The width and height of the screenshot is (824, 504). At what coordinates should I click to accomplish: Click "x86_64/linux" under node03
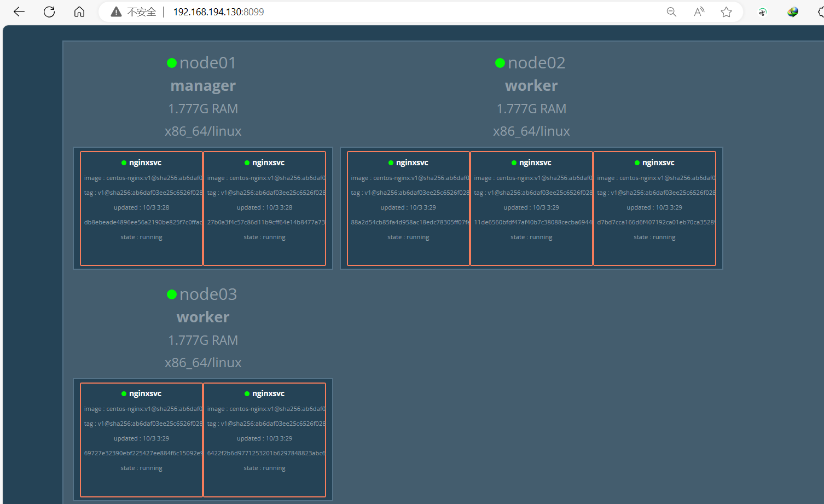(x=203, y=363)
